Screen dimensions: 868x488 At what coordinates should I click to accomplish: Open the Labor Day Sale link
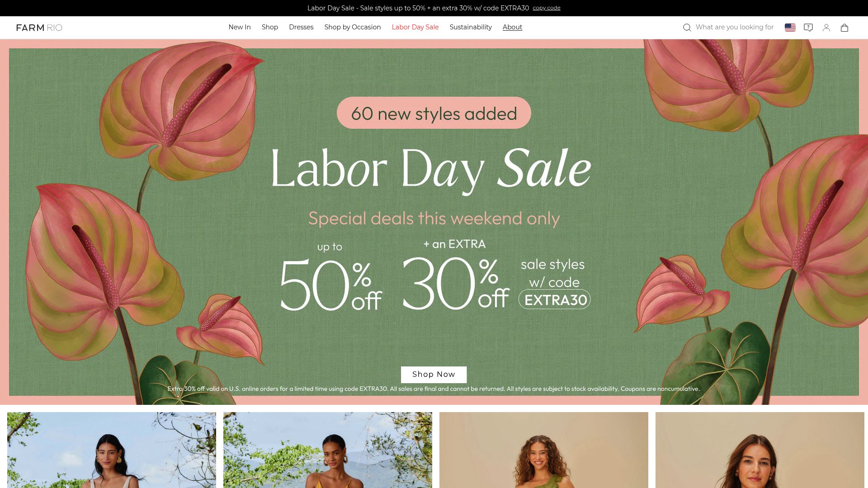415,27
